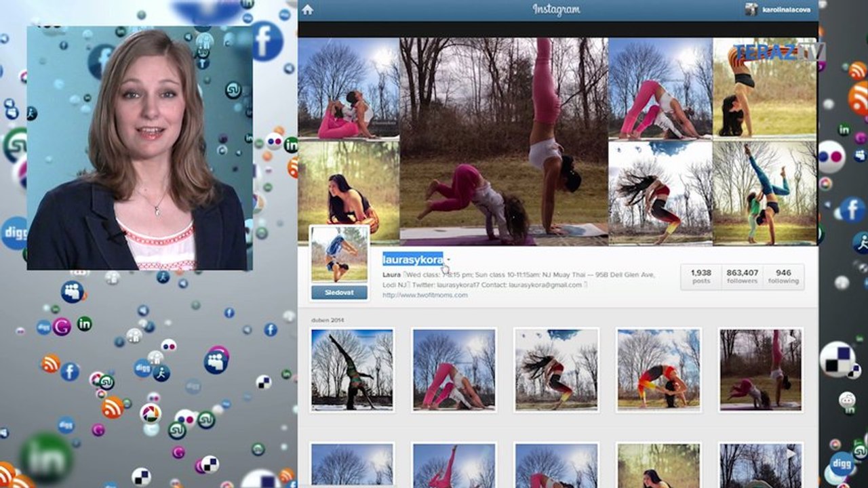The image size is (868, 488).
Task: Open third grid photo with flying hair backbend
Action: (x=556, y=370)
